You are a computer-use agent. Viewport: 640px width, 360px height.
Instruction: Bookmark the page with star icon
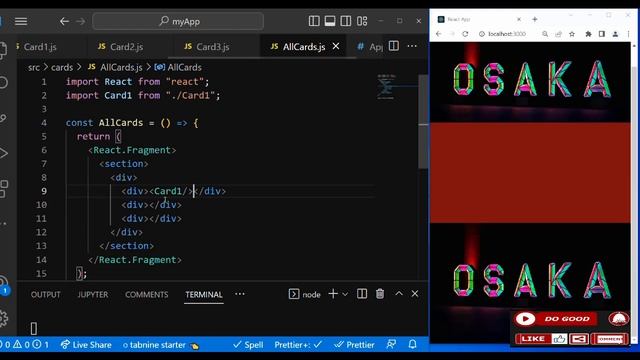(572, 34)
